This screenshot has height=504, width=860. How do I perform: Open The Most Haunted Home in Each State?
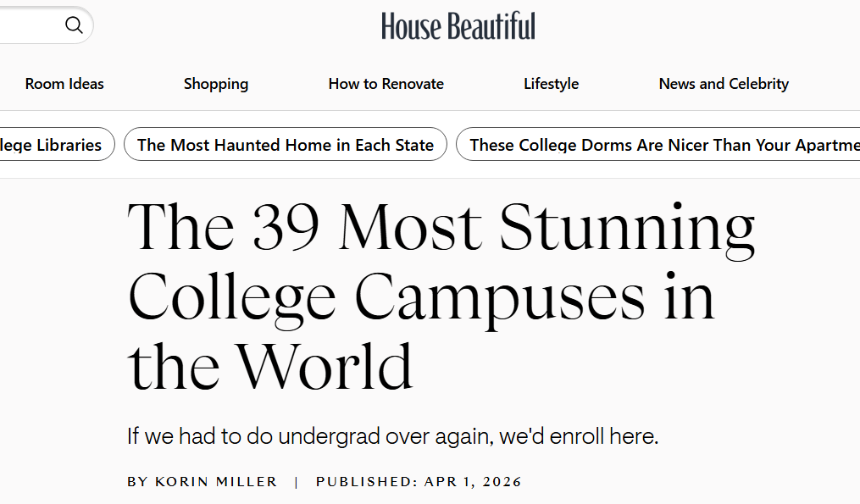click(x=286, y=145)
